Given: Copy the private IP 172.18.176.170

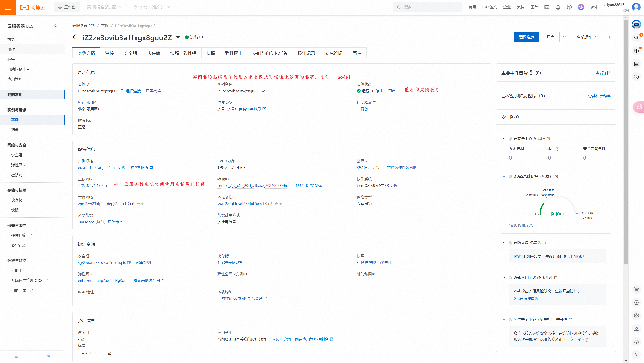Looking at the screenshot, I should click(105, 185).
